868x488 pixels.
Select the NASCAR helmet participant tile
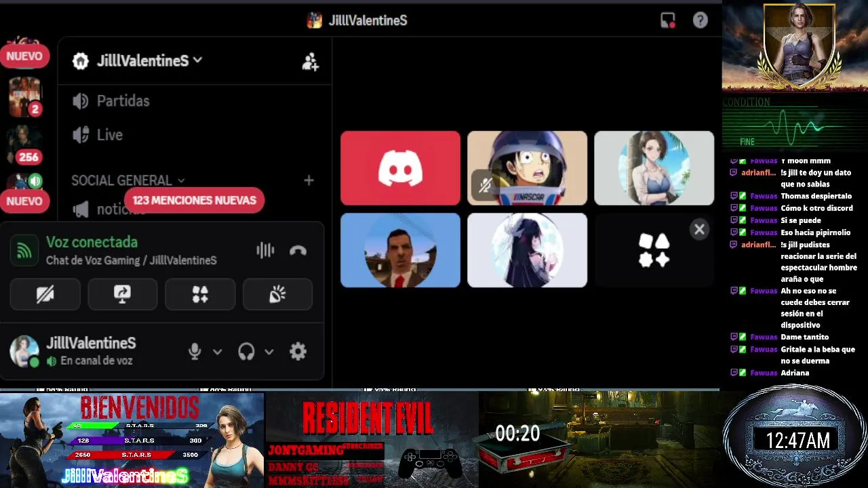point(527,168)
